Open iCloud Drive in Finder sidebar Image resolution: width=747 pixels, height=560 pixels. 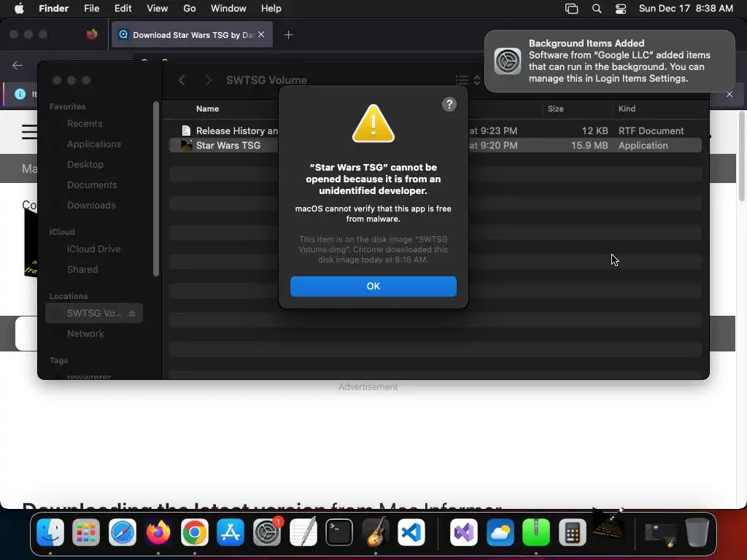pos(93,249)
